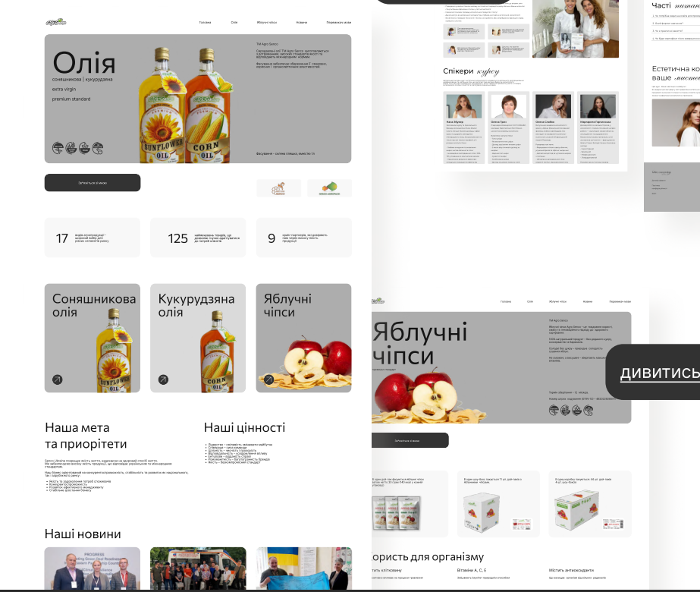The image size is (700, 592).
Task: Open Головна in left page navigation
Action: 205,22
